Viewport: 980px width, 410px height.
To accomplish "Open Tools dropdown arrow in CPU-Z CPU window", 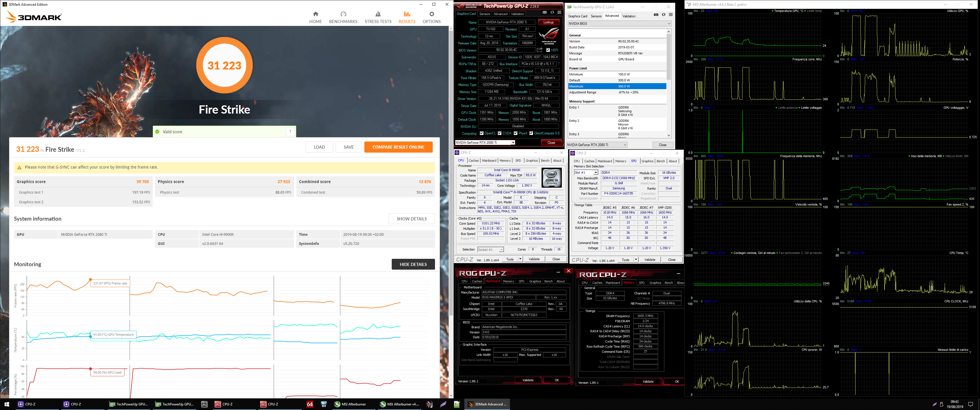I will point(520,259).
